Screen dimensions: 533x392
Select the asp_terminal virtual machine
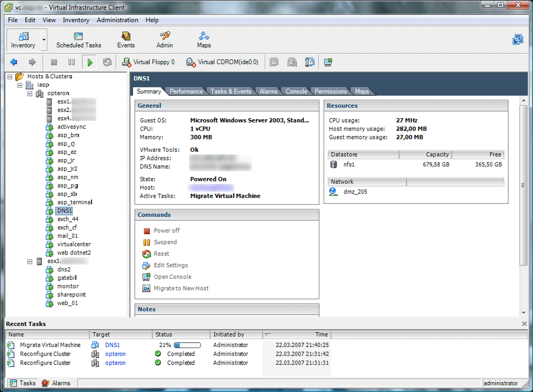tap(75, 202)
